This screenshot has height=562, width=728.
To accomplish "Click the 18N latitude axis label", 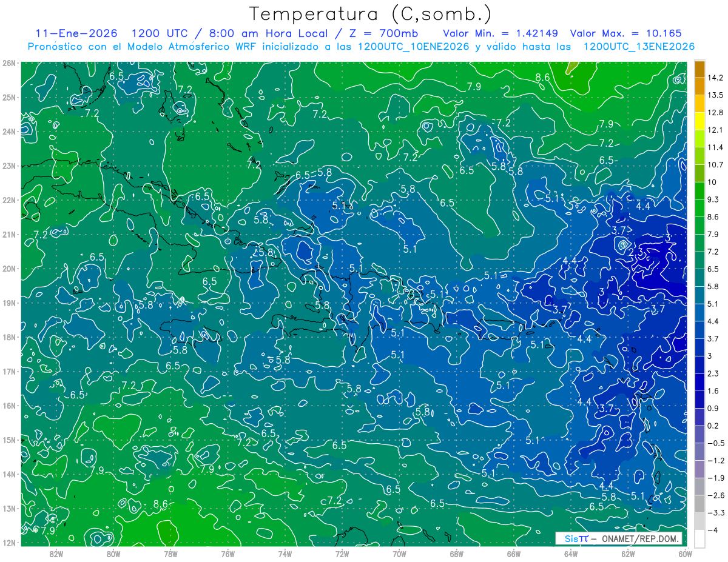I will [9, 337].
